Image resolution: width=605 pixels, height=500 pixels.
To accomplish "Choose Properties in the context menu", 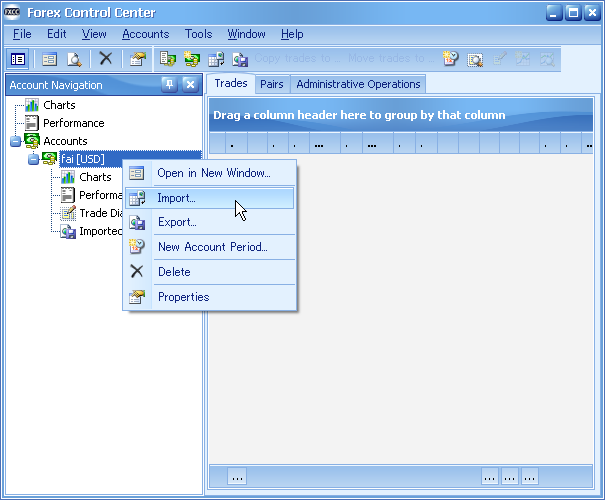I will pyautogui.click(x=210, y=297).
